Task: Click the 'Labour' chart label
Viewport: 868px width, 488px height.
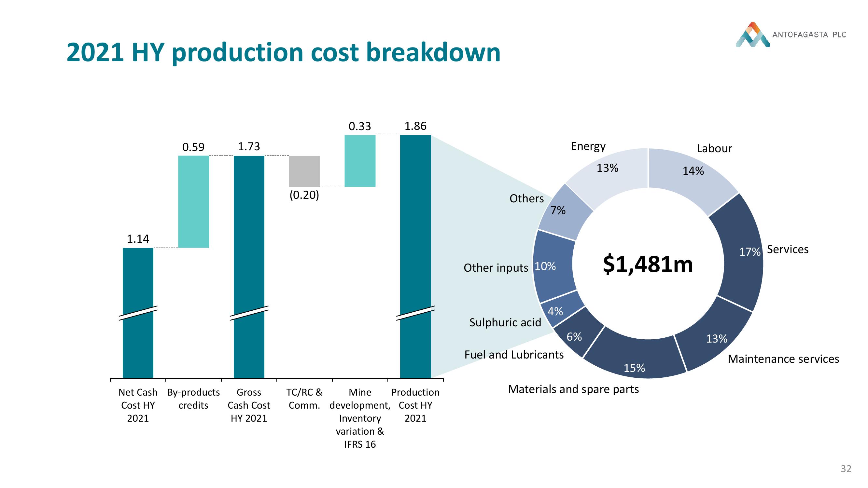Action: (x=714, y=149)
